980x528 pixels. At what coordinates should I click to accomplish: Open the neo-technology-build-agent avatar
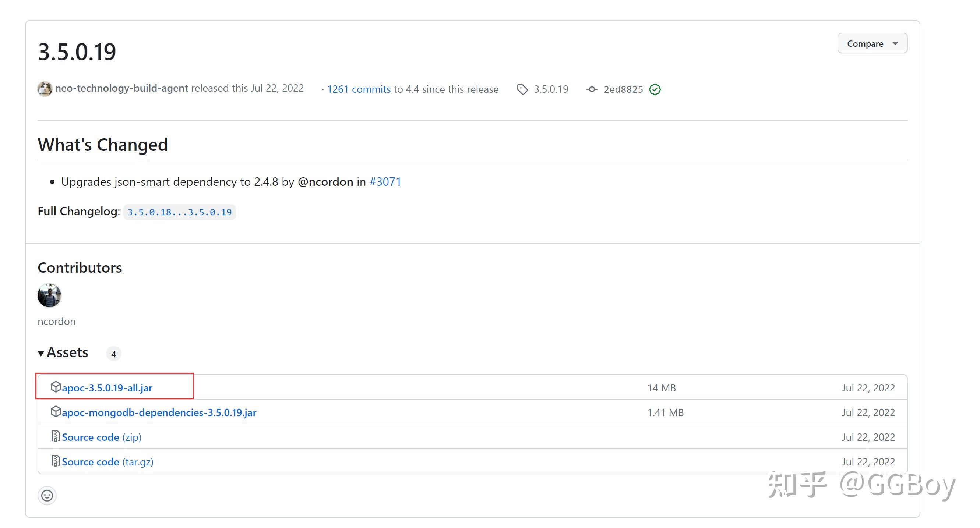tap(45, 89)
